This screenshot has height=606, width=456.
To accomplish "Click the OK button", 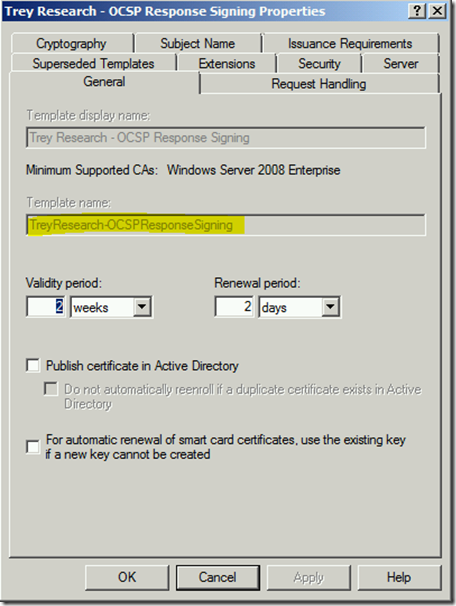I will (127, 577).
